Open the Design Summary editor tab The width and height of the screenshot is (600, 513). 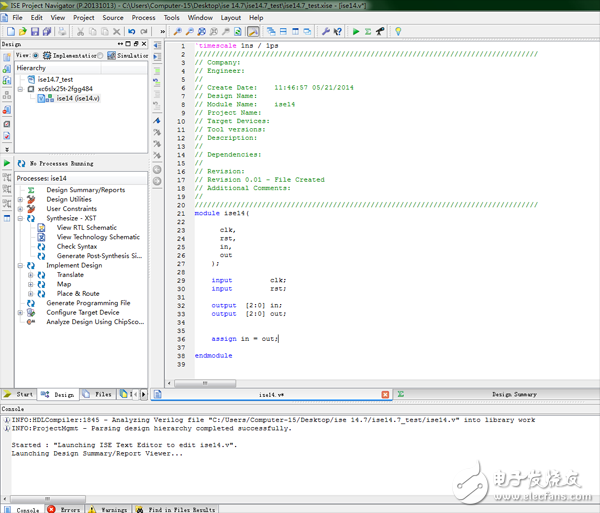(x=514, y=395)
